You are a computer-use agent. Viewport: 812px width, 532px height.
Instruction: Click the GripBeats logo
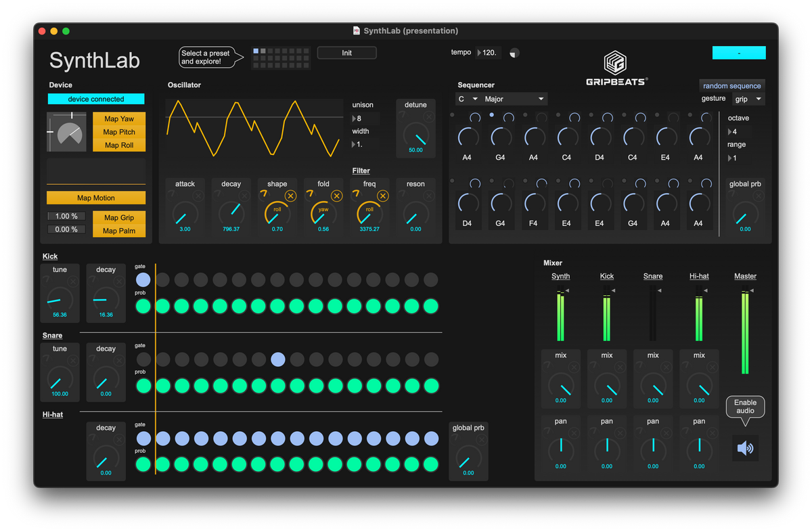[616, 68]
